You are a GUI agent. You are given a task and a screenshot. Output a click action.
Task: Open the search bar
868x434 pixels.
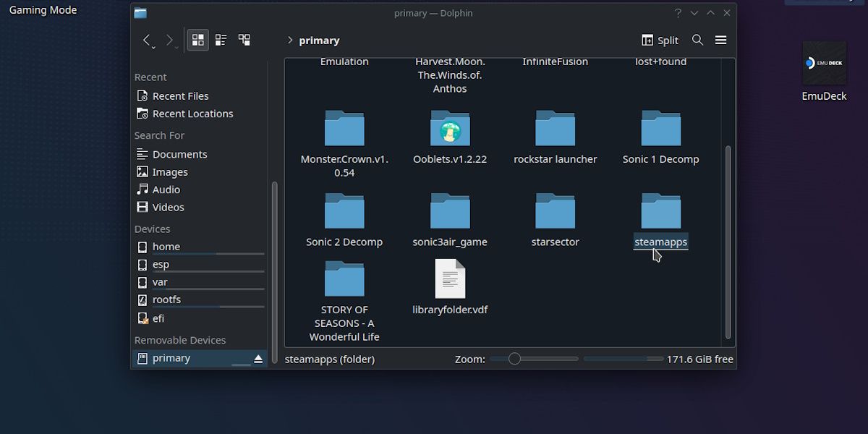697,40
